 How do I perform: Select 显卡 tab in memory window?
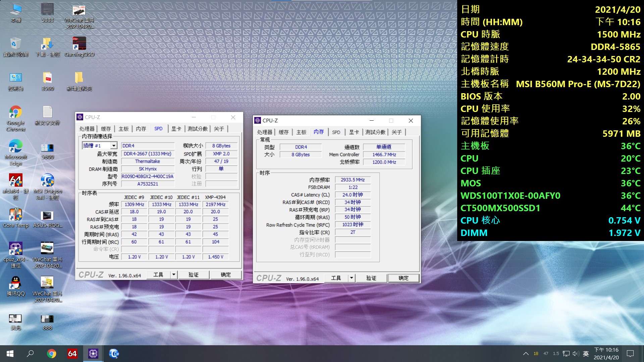(354, 132)
